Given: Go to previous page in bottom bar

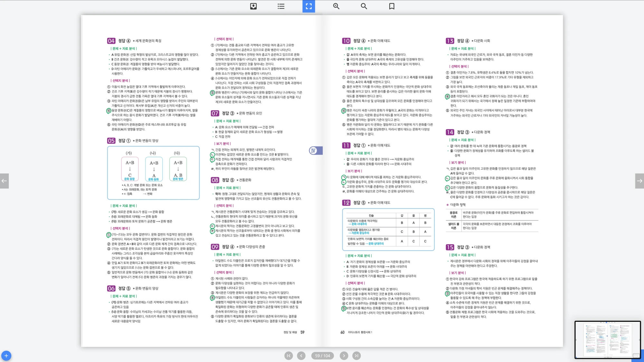Looking at the screenshot, I should (301, 356).
